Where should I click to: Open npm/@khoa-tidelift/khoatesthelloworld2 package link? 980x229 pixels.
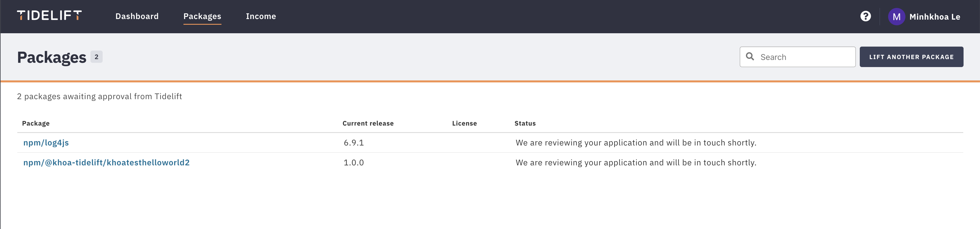[107, 163]
